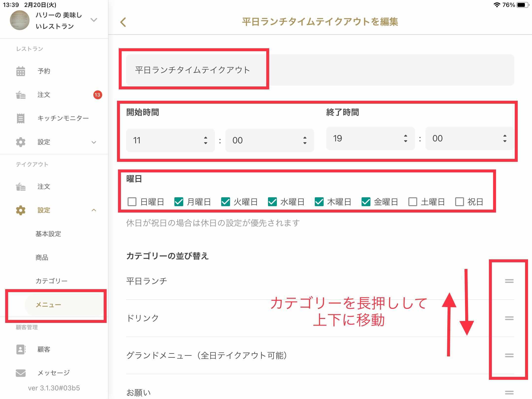Open the メッセージ sidebar label
The image size is (532, 399).
pos(54,373)
